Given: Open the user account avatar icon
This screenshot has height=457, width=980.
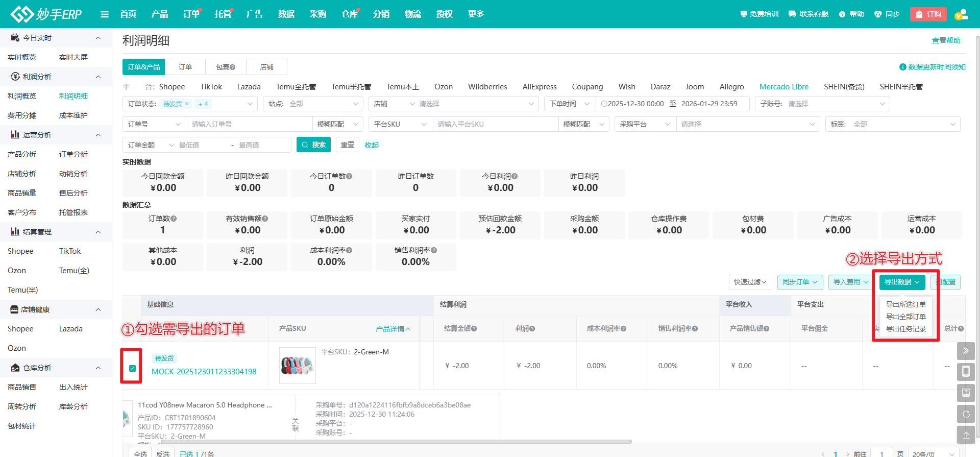Looking at the screenshot, I should [x=961, y=14].
